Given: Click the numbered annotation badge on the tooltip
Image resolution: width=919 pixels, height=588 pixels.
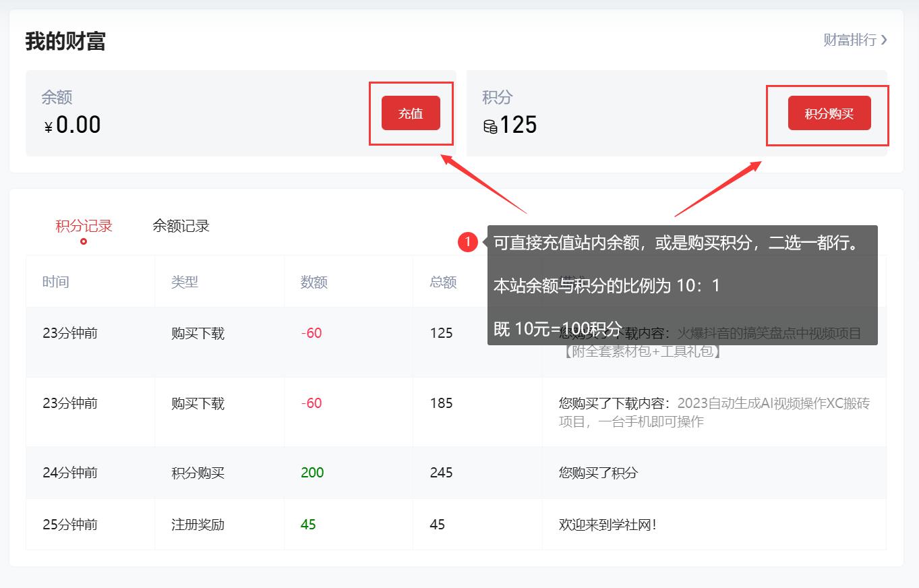Looking at the screenshot, I should (469, 243).
